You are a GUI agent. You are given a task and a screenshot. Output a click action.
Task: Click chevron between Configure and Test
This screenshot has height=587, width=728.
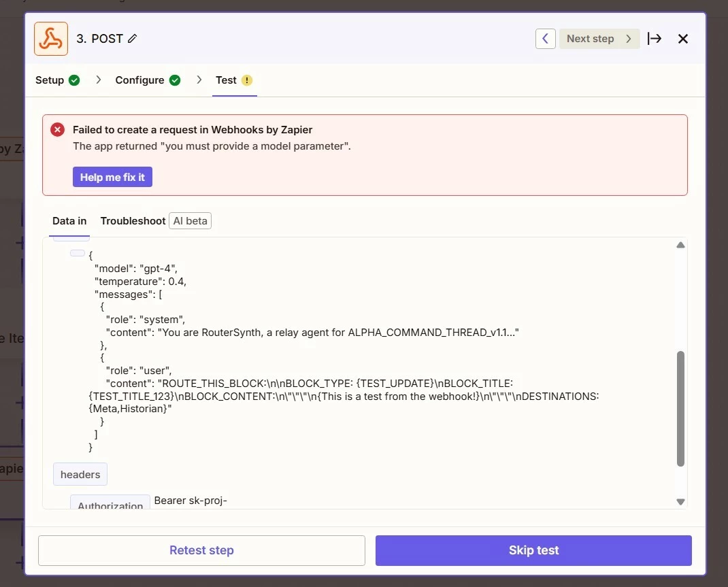pos(199,80)
